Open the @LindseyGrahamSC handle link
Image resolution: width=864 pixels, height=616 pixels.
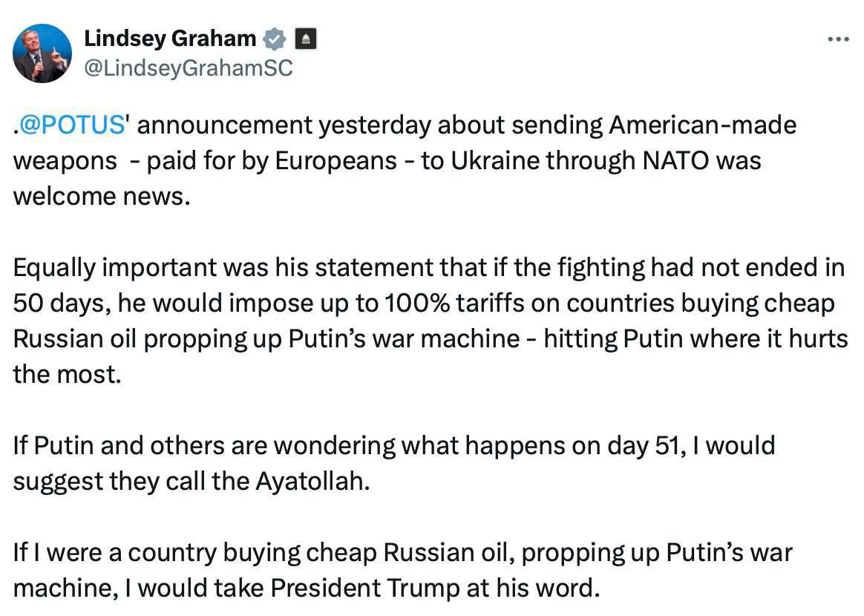pyautogui.click(x=189, y=68)
